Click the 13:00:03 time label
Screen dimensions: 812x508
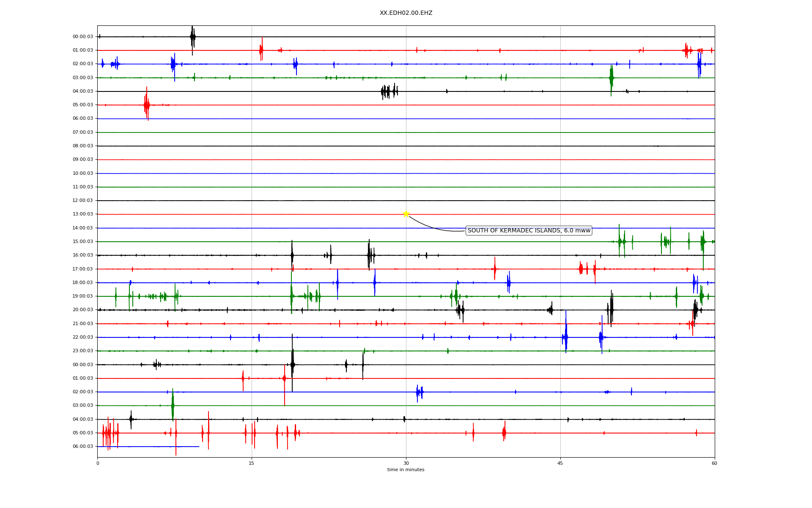click(x=83, y=214)
